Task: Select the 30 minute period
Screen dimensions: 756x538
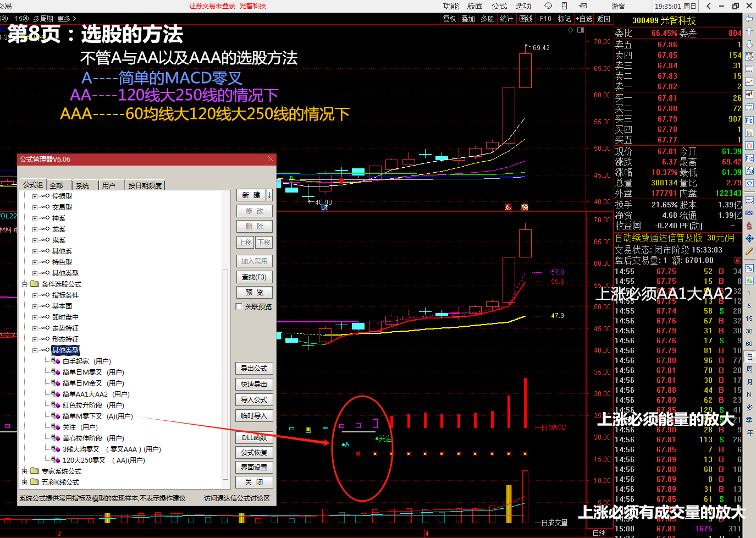Action: pyautogui.click(x=749, y=331)
